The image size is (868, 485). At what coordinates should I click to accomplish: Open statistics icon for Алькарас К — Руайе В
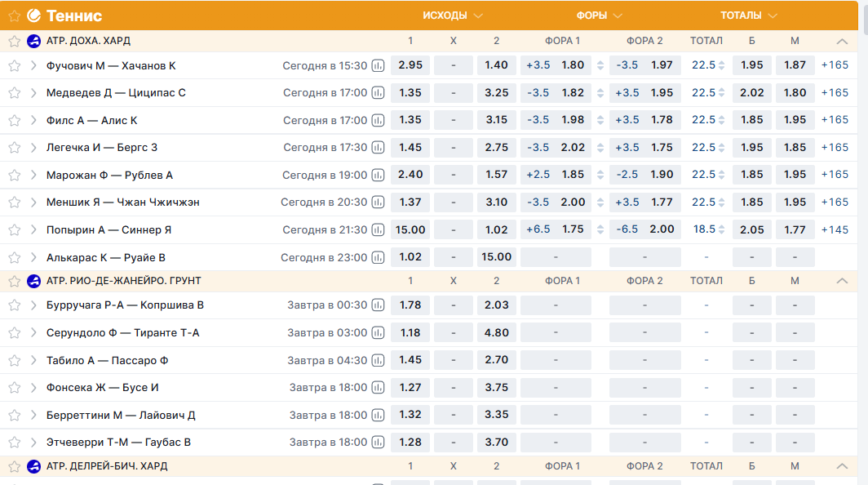[378, 257]
